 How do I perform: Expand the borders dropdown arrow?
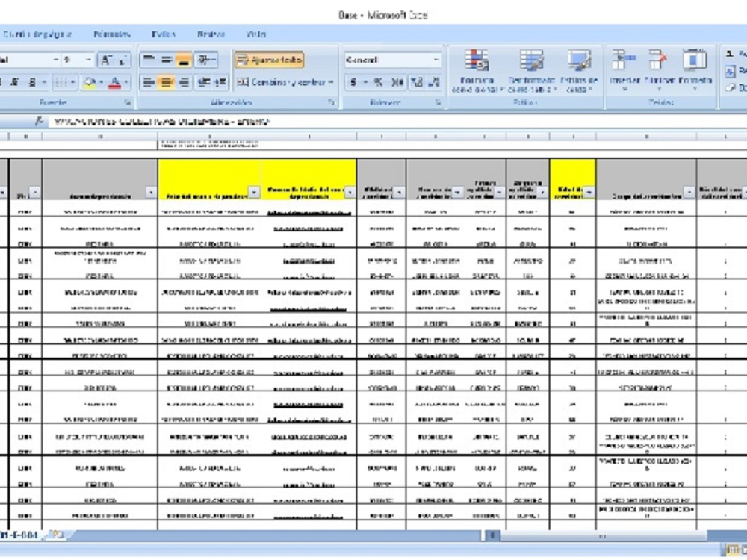pyautogui.click(x=72, y=82)
